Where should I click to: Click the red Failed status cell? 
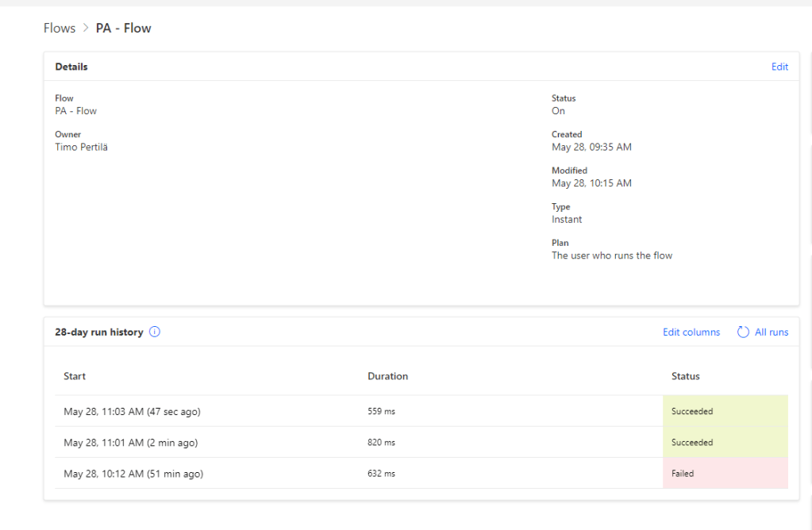[x=725, y=474]
